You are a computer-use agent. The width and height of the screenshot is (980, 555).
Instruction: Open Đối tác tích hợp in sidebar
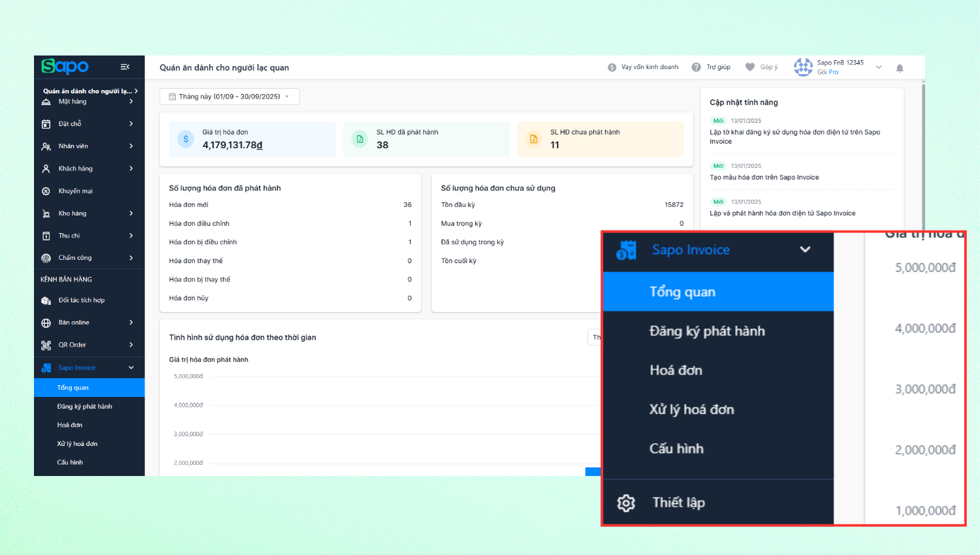click(81, 300)
